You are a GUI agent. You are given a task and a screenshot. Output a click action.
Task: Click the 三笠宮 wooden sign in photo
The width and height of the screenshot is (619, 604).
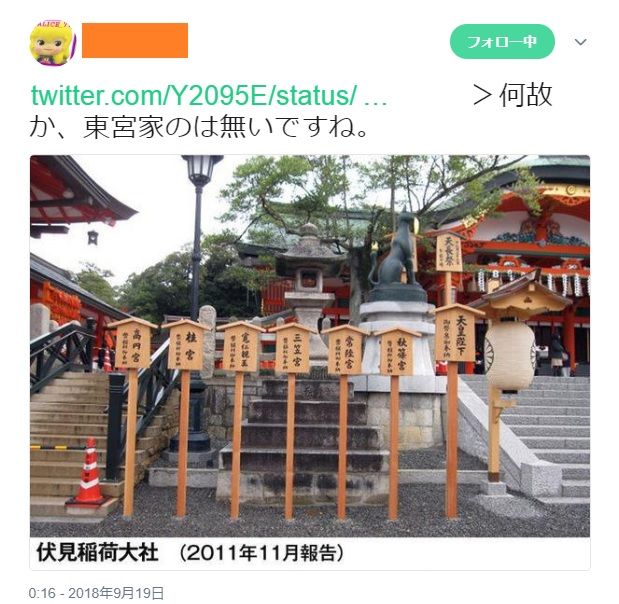coord(292,348)
